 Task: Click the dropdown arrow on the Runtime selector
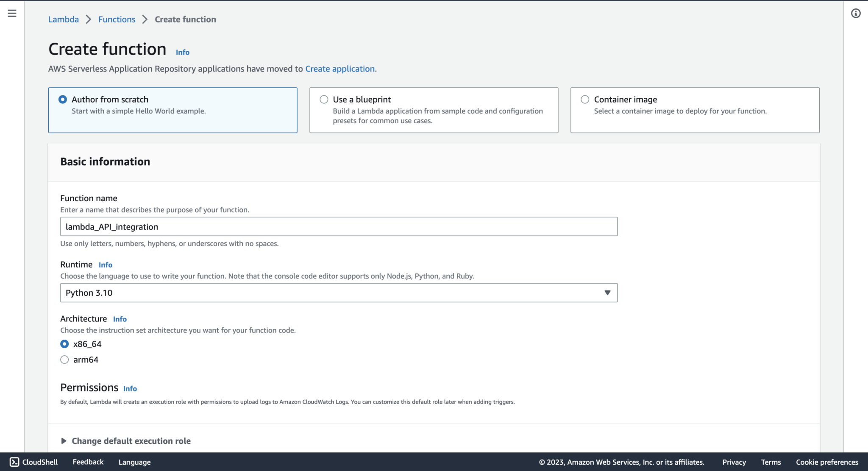[x=607, y=292]
